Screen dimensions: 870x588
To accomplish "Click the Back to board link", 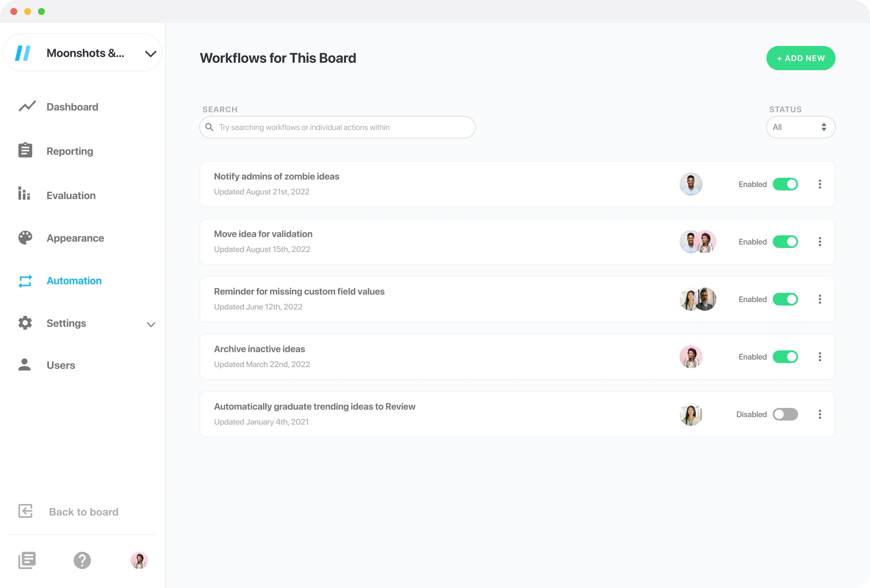I will point(83,512).
